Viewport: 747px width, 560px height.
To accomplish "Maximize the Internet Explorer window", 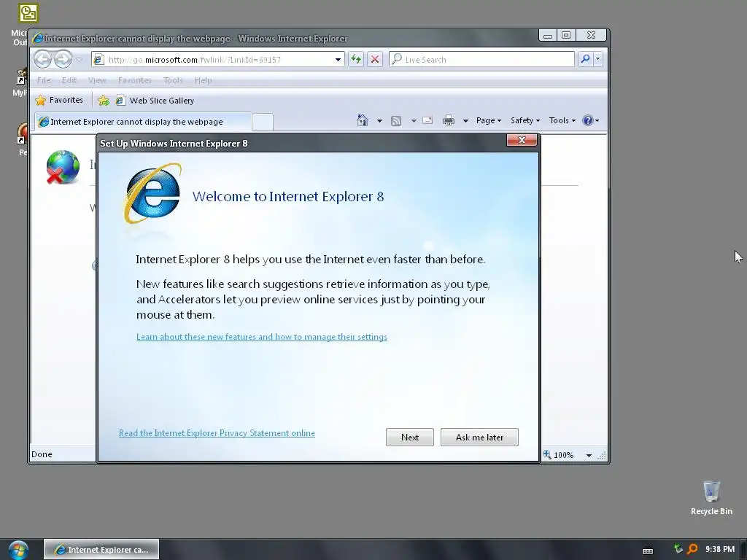I will pyautogui.click(x=566, y=35).
